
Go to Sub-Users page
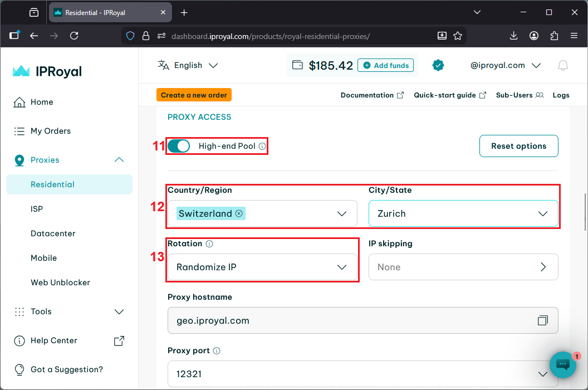[x=520, y=95]
